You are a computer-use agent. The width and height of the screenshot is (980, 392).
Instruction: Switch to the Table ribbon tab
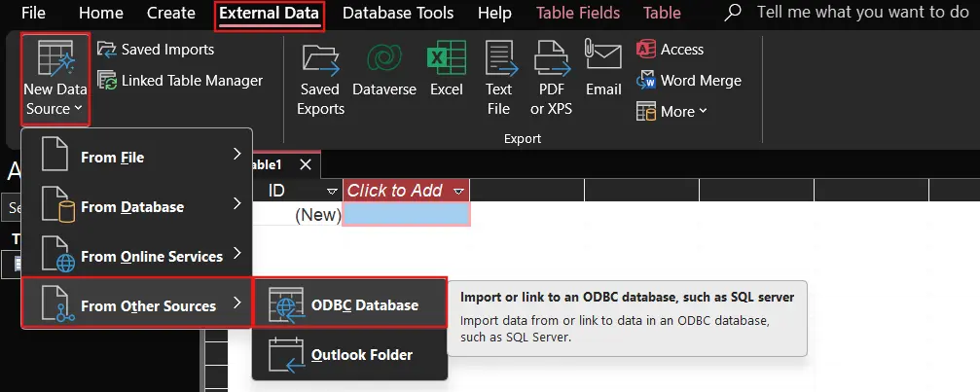662,13
